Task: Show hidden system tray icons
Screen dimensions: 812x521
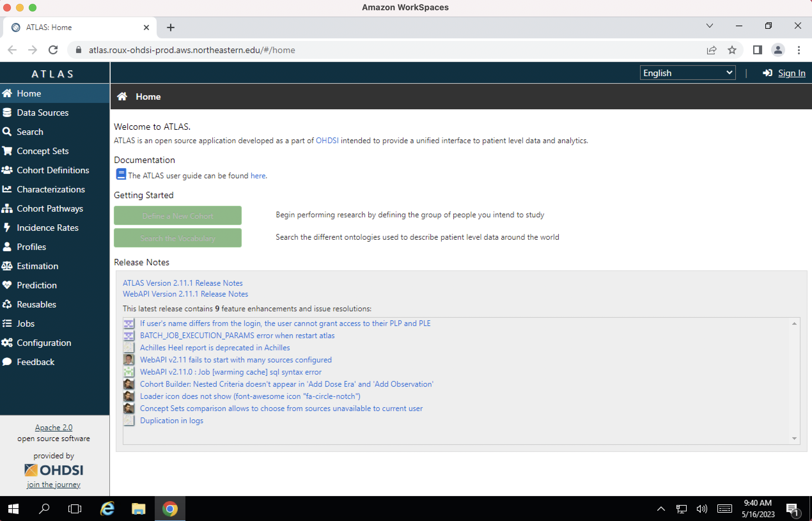Action: coord(661,509)
